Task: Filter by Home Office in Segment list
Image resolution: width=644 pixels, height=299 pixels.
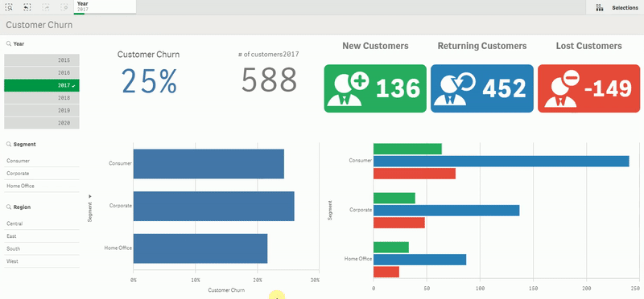Action: pyautogui.click(x=42, y=186)
